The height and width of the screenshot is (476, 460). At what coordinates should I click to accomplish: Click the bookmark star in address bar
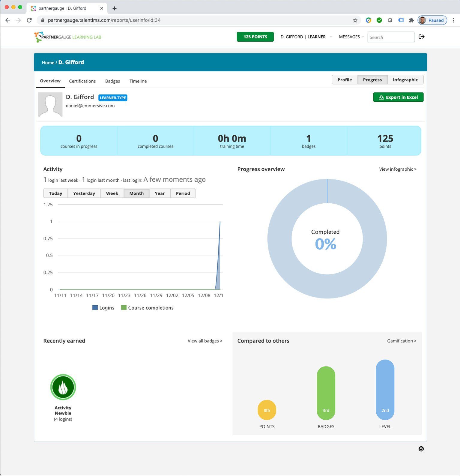(x=355, y=20)
